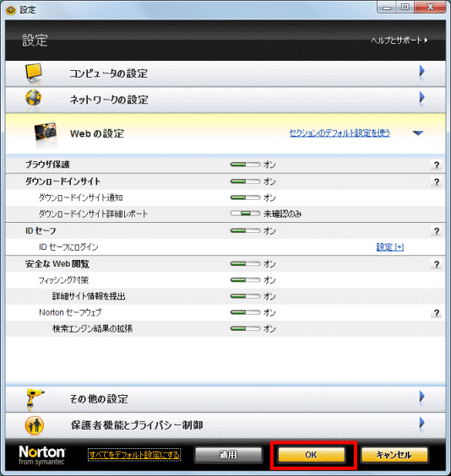Viewport: 451px width, 476px height.
Task: Click the 適用 button
Action: click(228, 455)
